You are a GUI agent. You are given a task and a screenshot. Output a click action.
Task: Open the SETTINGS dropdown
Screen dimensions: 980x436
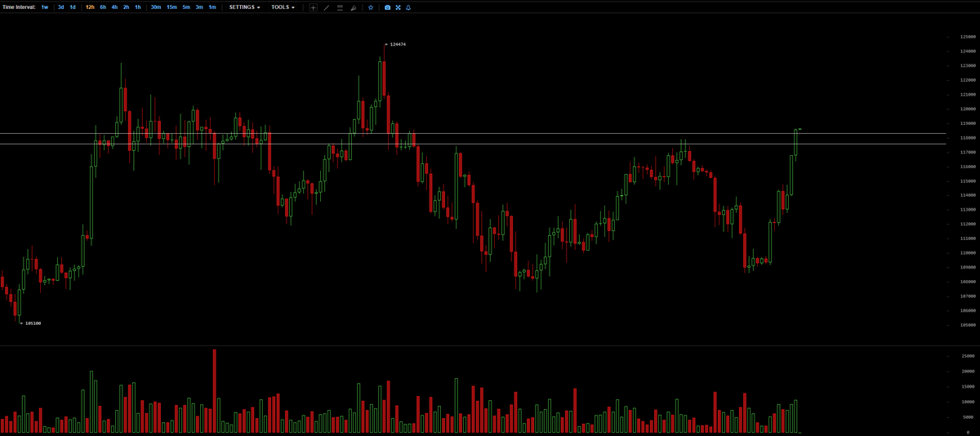coord(244,7)
